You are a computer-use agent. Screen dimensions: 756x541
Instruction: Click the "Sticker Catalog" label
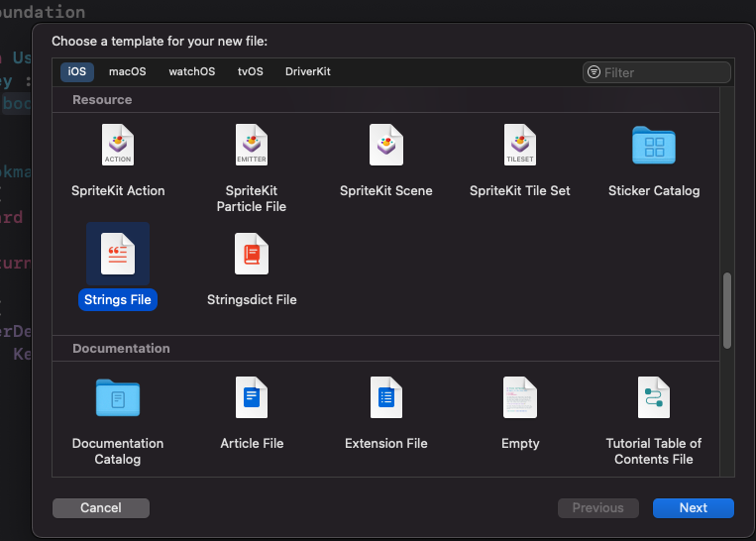click(x=654, y=191)
